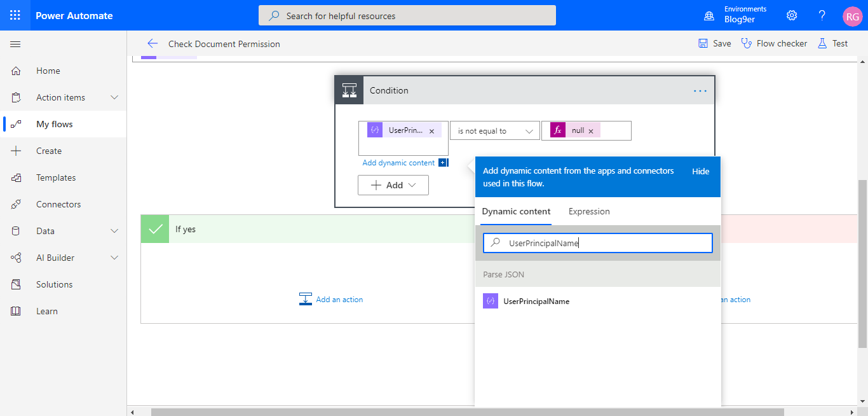
Task: Open the 'is not equal to' operator dropdown
Action: [495, 130]
